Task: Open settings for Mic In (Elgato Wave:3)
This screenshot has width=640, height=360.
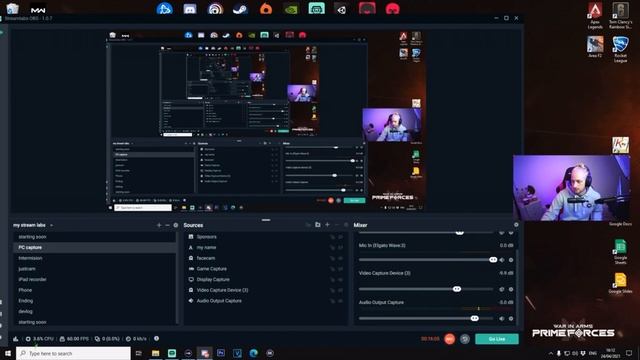Action: click(x=511, y=260)
